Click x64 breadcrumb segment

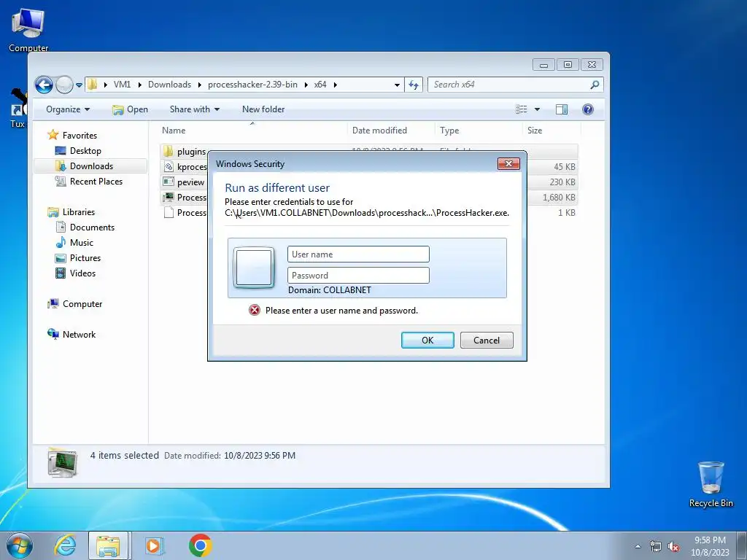click(x=320, y=85)
